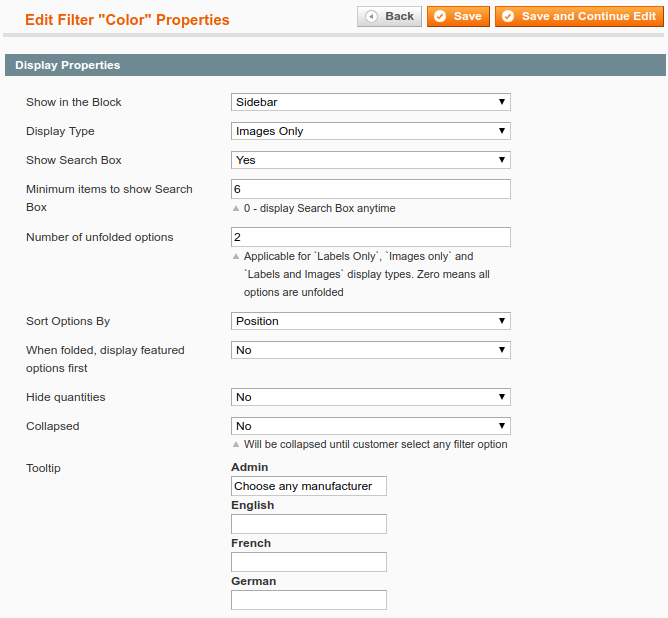668x618 pixels.
Task: Click the English tooltip input field
Action: (x=308, y=524)
